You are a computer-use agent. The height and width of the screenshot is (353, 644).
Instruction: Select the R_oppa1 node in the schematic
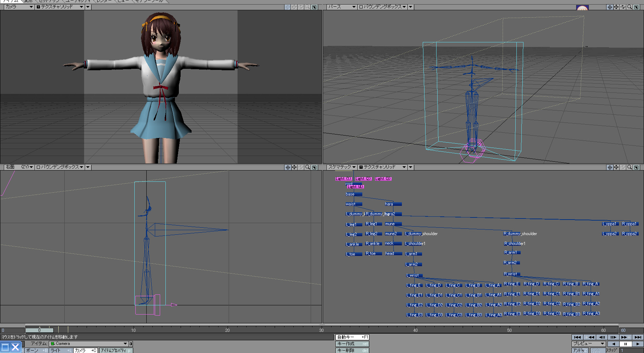pyautogui.click(x=630, y=224)
